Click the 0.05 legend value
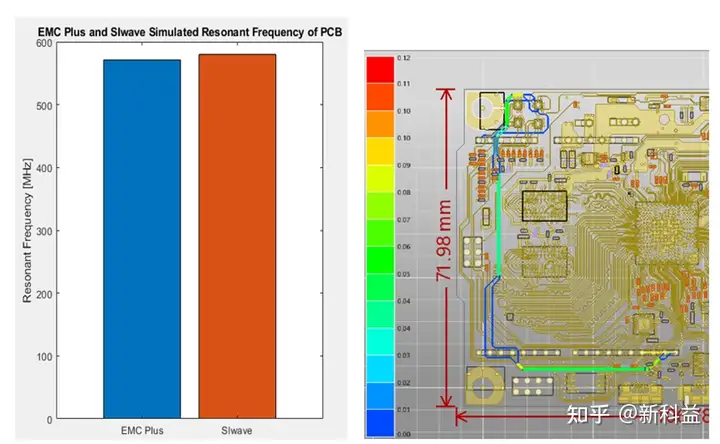The width and height of the screenshot is (720, 444). click(404, 274)
